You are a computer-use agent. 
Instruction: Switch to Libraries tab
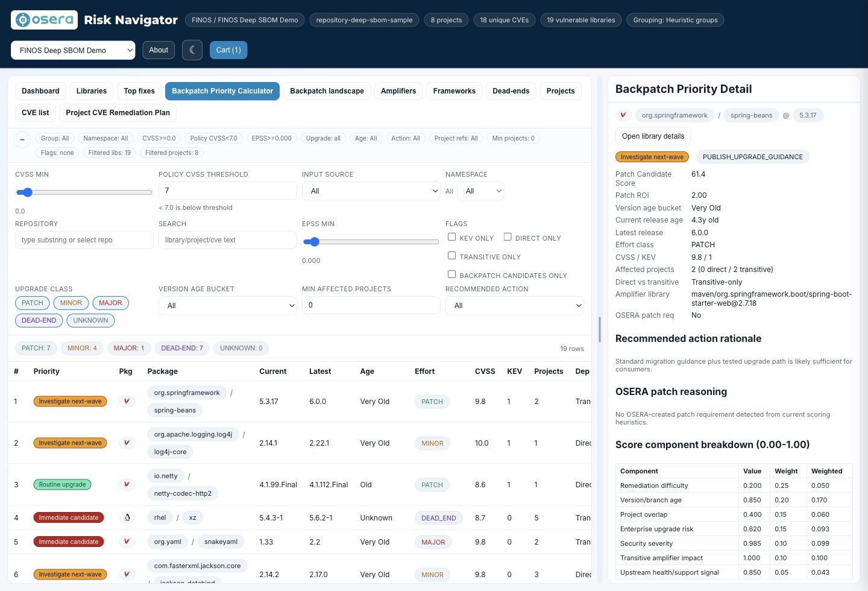(92, 91)
